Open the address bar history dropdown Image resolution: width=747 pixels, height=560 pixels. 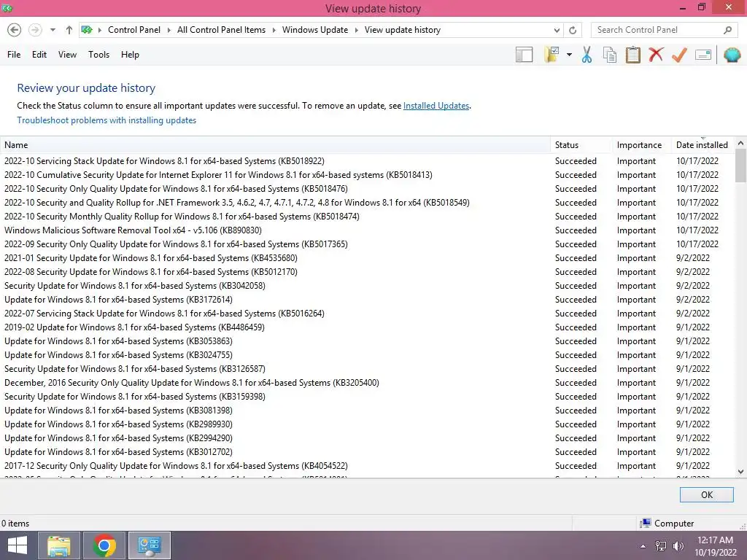click(x=557, y=30)
